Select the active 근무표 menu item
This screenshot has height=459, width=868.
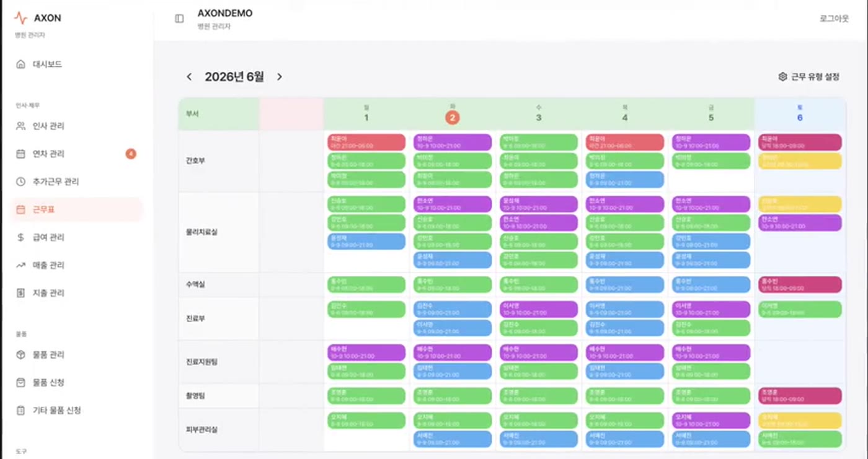[77, 210]
